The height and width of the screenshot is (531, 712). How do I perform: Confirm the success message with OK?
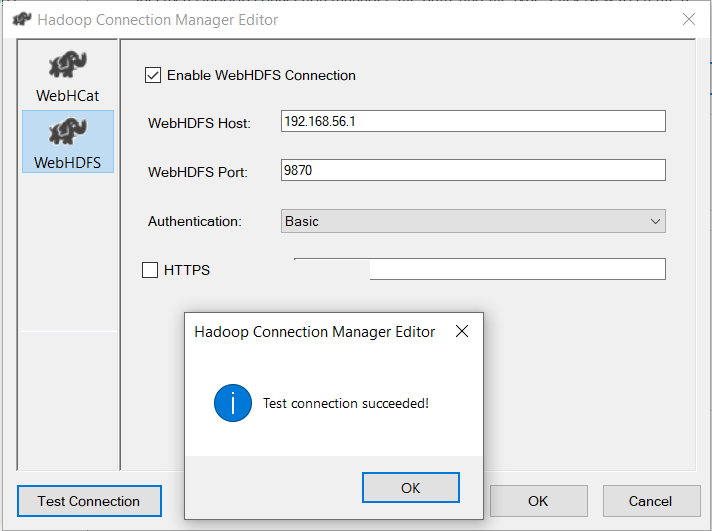click(x=410, y=488)
